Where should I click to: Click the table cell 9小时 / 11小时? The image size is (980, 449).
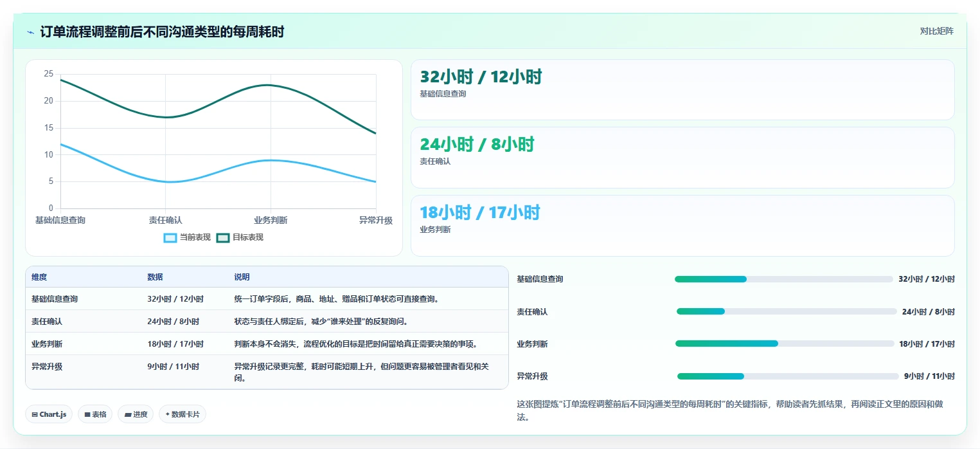point(173,367)
